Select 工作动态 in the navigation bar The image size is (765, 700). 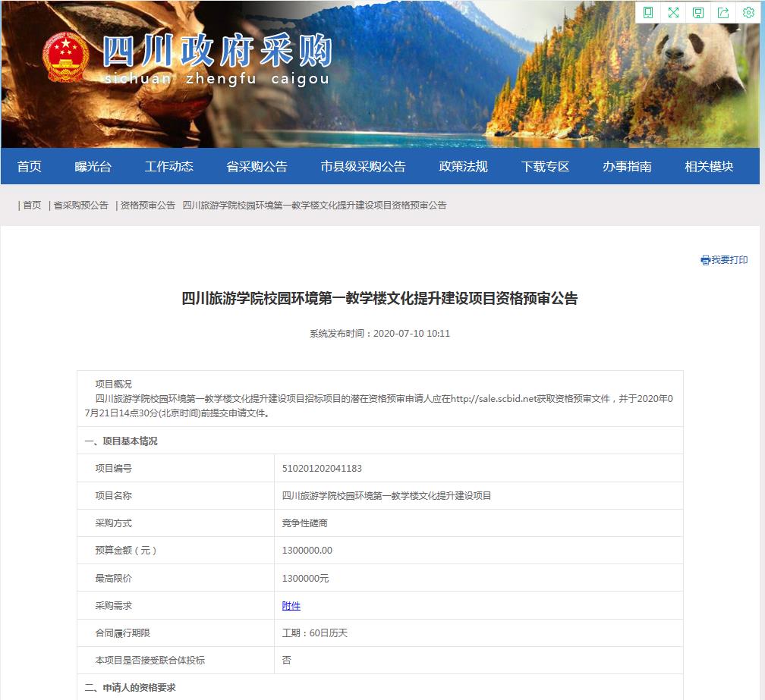click(x=168, y=167)
